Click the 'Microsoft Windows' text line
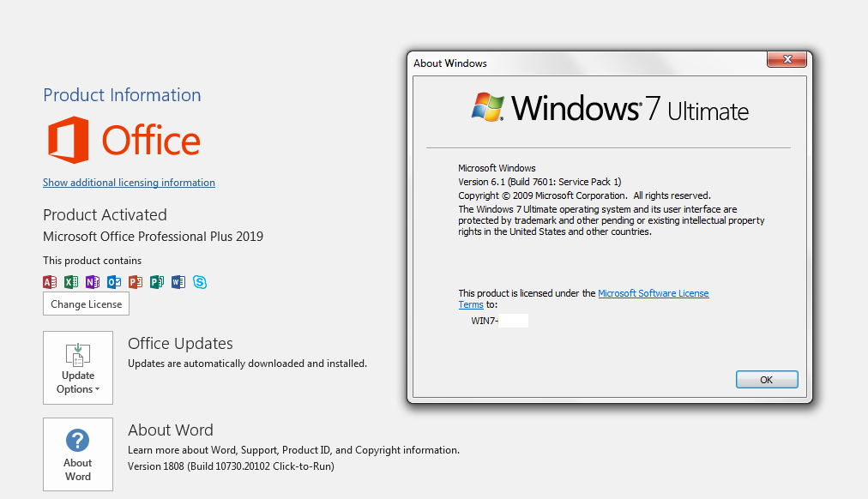 pyautogui.click(x=497, y=168)
